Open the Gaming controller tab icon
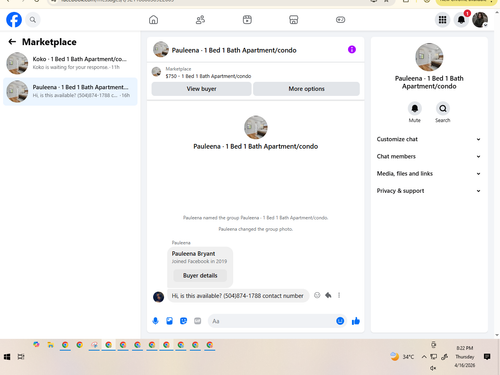This screenshot has height=375, width=500. pyautogui.click(x=340, y=20)
